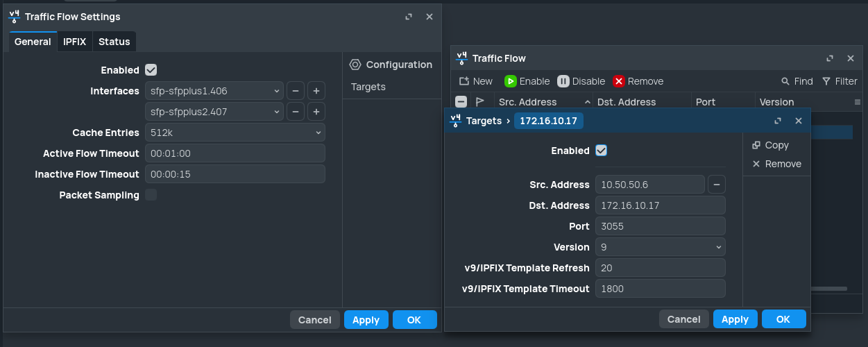Switch to the IPFIX tab

tap(74, 42)
